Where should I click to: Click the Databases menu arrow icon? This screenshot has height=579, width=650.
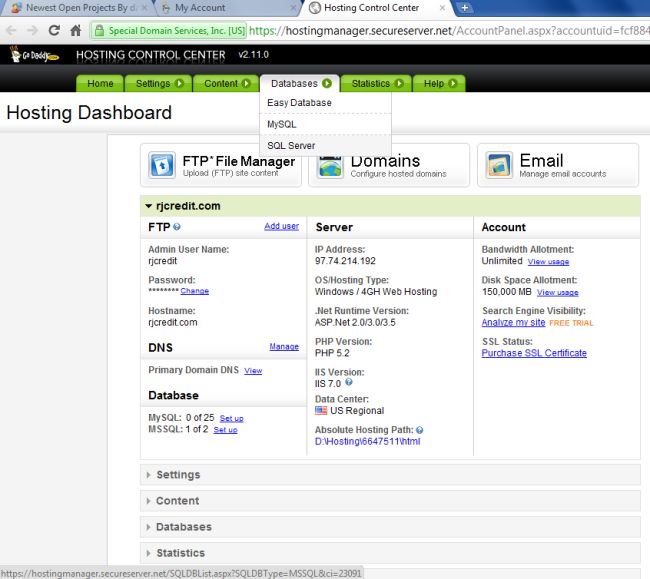point(327,83)
